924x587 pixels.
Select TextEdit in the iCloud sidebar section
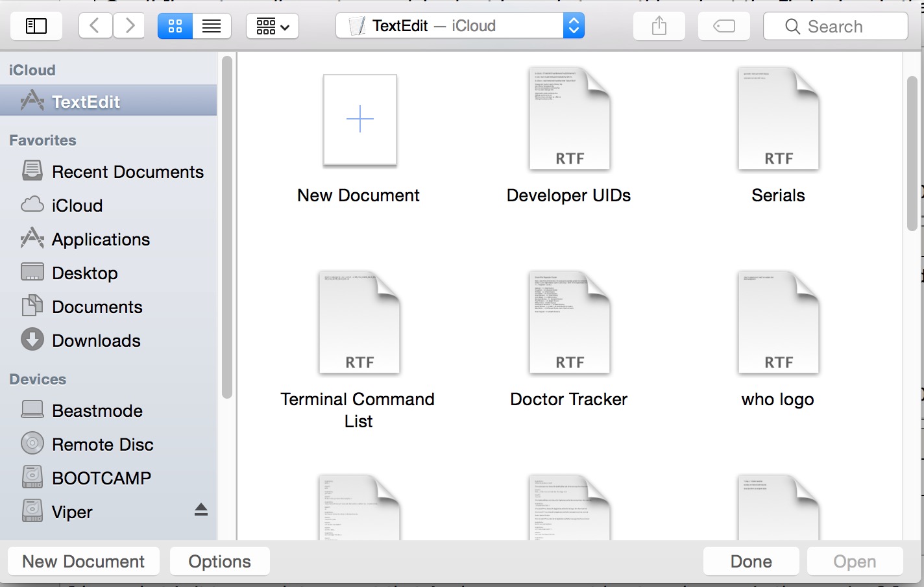(x=108, y=101)
